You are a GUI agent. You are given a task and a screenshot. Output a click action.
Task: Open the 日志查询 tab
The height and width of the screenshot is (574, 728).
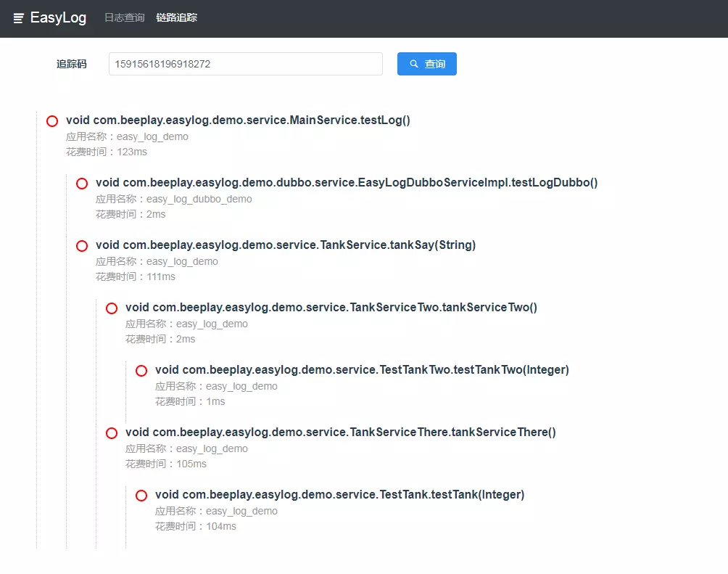point(124,17)
